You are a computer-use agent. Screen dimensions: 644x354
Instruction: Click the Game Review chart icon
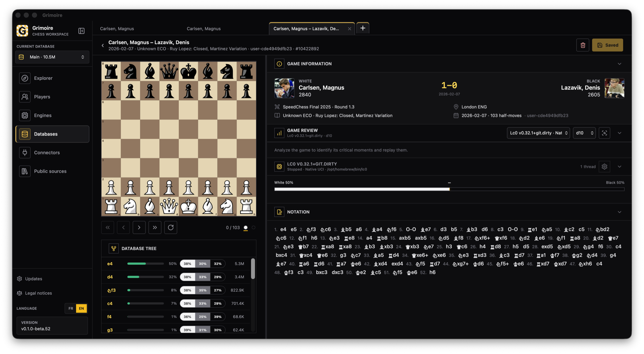pos(279,133)
